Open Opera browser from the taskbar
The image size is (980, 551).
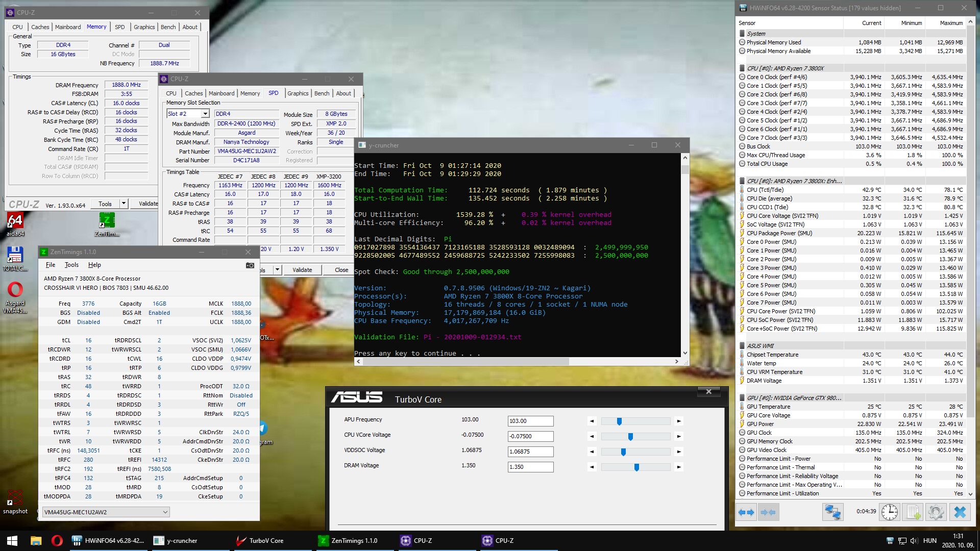[x=57, y=540]
